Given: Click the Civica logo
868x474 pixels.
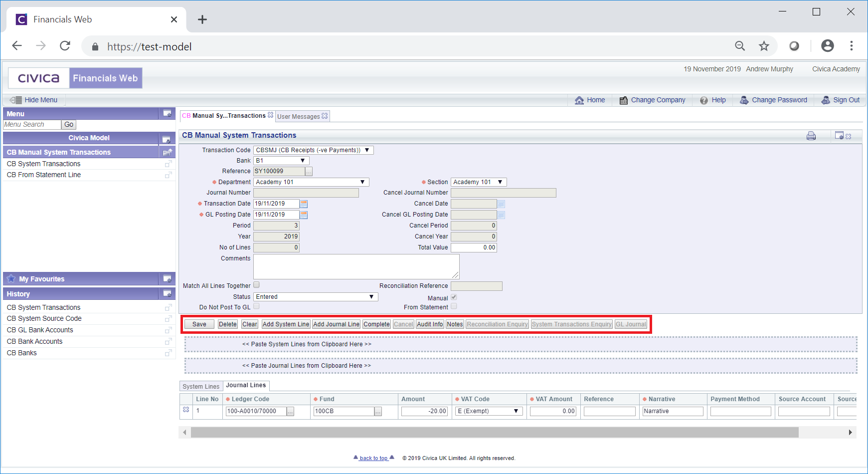Looking at the screenshot, I should 38,78.
